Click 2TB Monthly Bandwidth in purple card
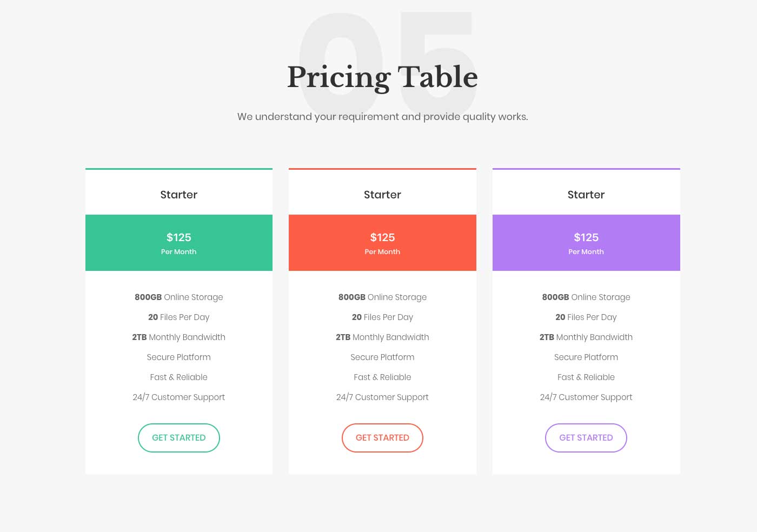Image resolution: width=757 pixels, height=532 pixels. click(586, 337)
